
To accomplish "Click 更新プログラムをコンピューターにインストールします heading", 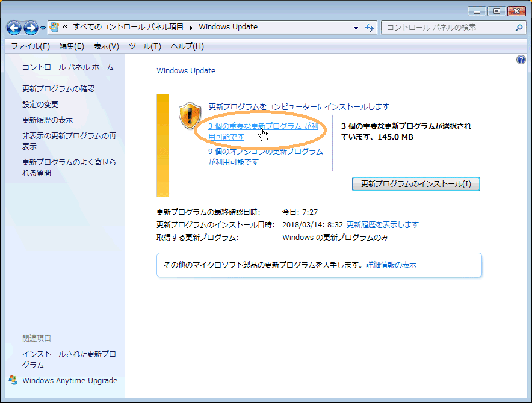I will [x=299, y=107].
